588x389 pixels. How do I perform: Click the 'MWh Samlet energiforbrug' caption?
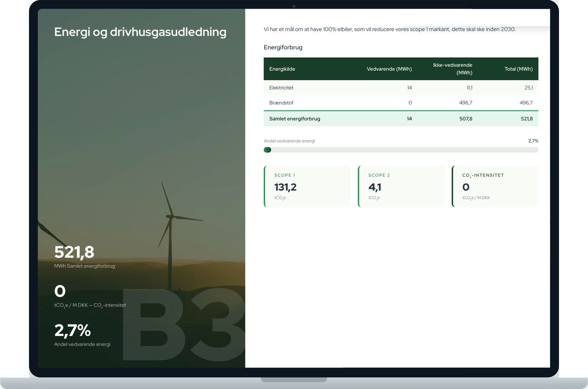pos(85,266)
